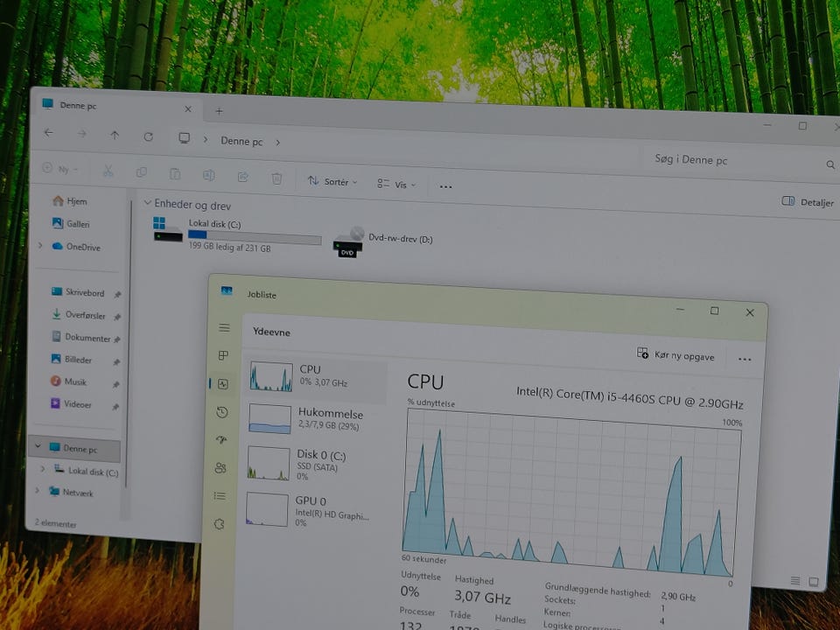Open Galleri in the navigation pane

point(71,223)
